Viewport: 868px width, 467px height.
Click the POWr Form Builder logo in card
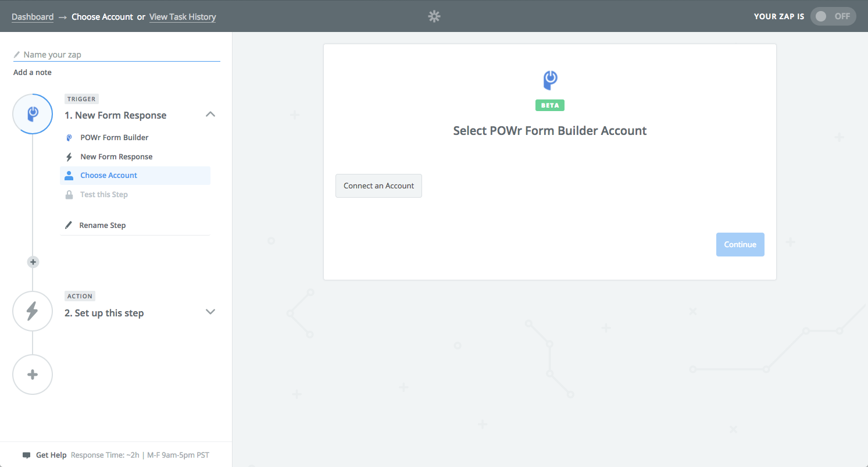[550, 80]
